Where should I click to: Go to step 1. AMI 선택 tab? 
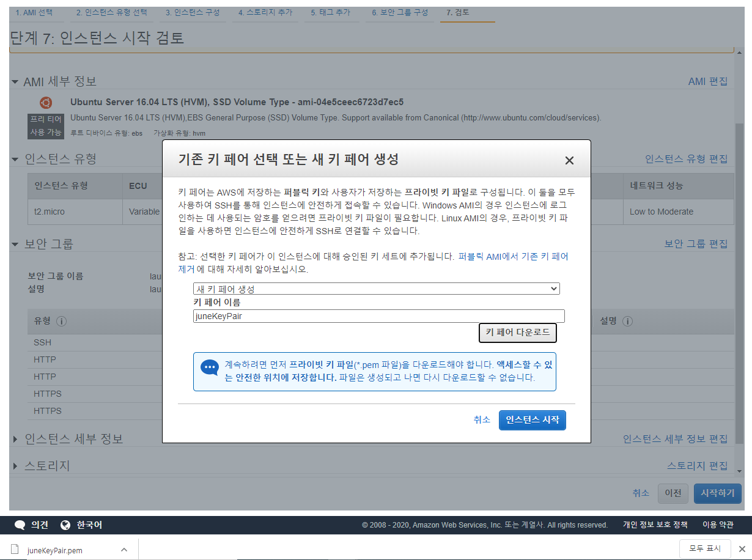(x=34, y=12)
